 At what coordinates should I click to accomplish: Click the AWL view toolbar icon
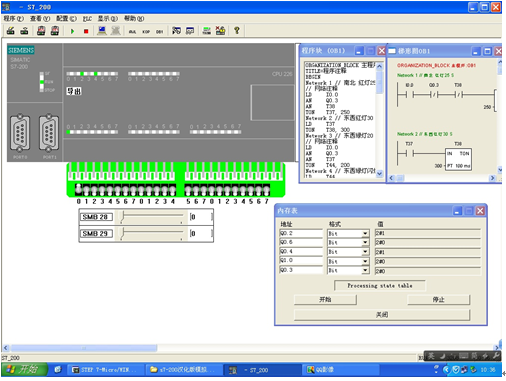coord(132,32)
